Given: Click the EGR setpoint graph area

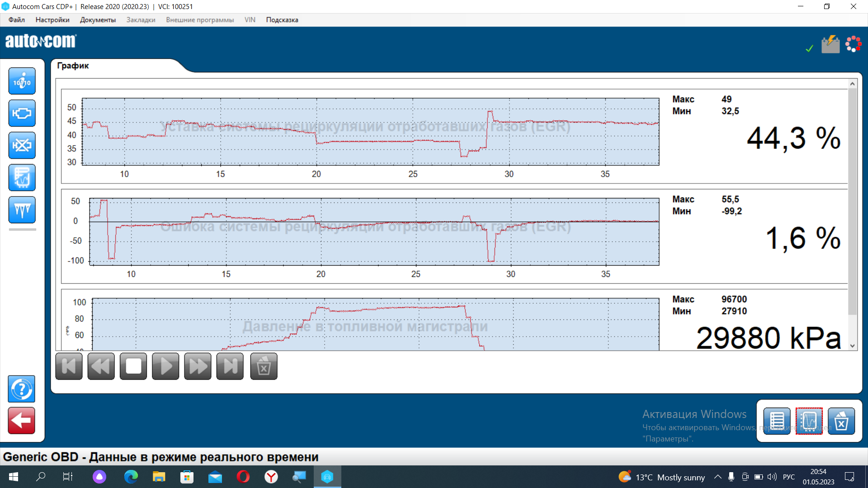Looking at the screenshot, I should 370,131.
